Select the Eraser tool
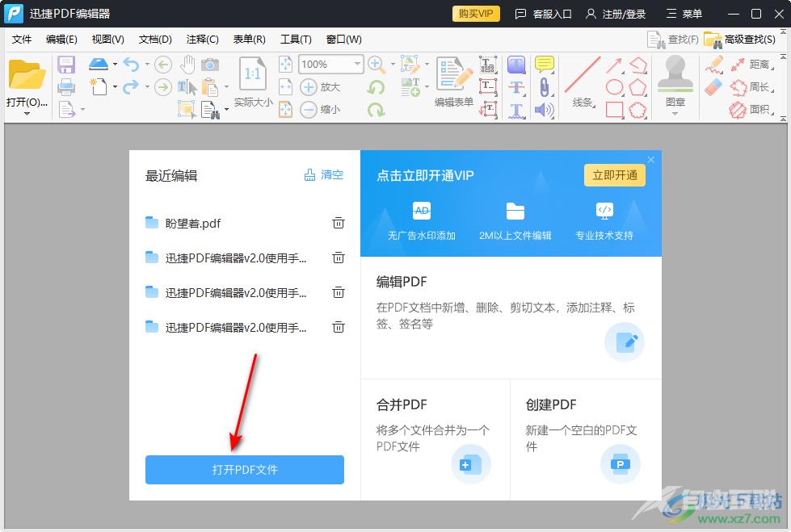 click(713, 87)
